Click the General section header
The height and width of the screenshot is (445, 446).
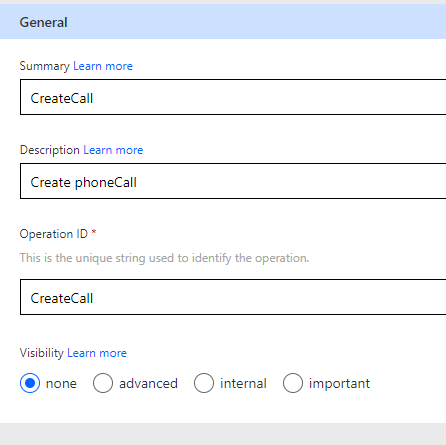223,22
